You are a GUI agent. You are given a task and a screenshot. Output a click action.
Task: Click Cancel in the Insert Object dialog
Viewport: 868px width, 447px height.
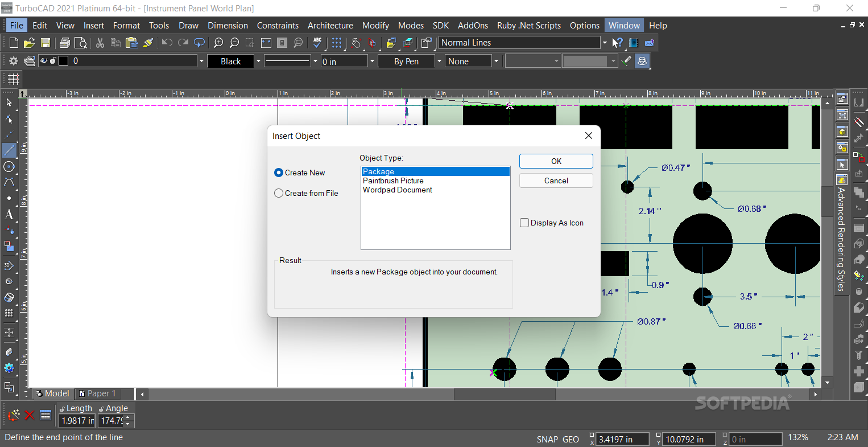click(556, 181)
